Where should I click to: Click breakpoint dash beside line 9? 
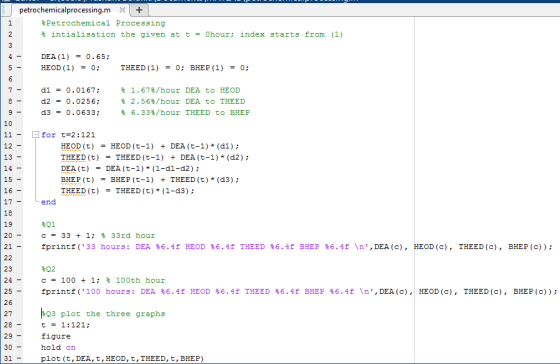click(19, 112)
